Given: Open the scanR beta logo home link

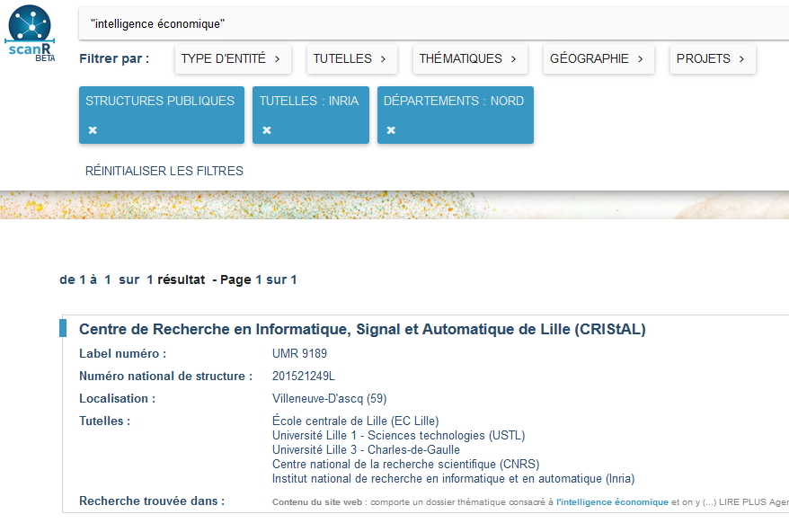Looking at the screenshot, I should 31,33.
